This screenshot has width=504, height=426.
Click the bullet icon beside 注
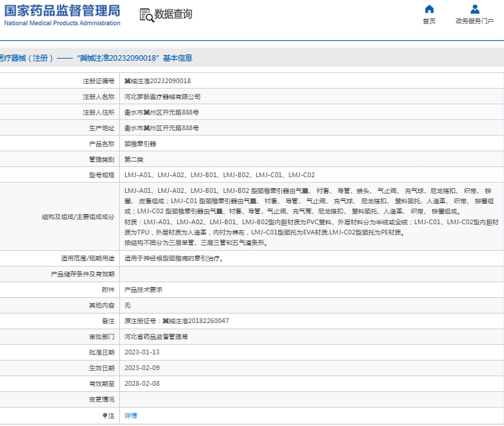coord(105,415)
